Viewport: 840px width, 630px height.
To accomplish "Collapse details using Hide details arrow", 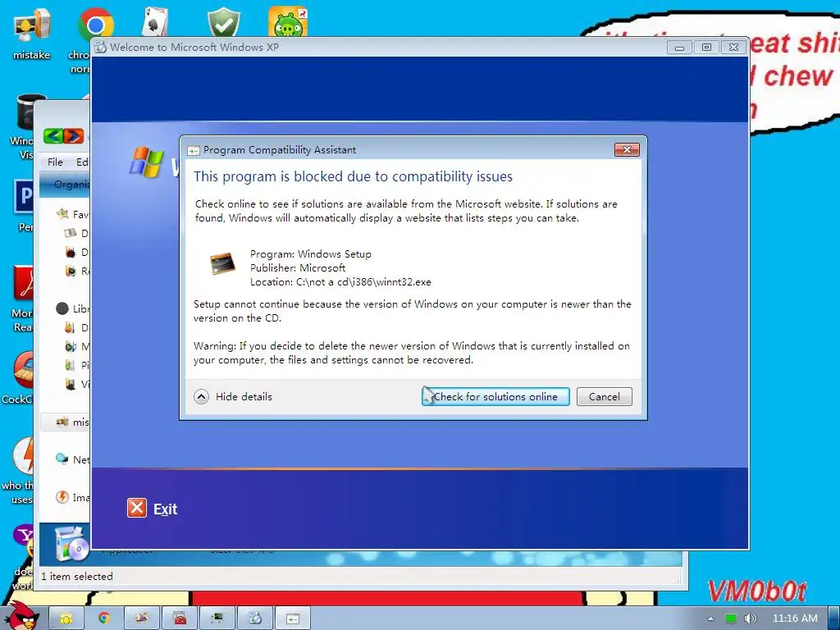I will (x=202, y=396).
